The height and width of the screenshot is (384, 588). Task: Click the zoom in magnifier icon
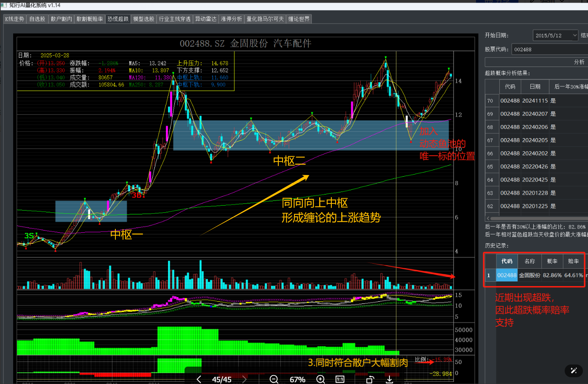click(321, 379)
